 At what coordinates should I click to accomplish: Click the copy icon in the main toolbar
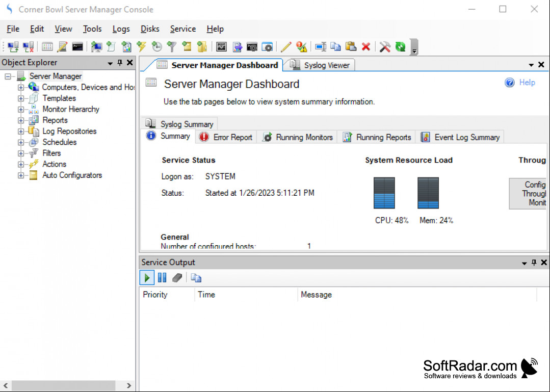336,46
